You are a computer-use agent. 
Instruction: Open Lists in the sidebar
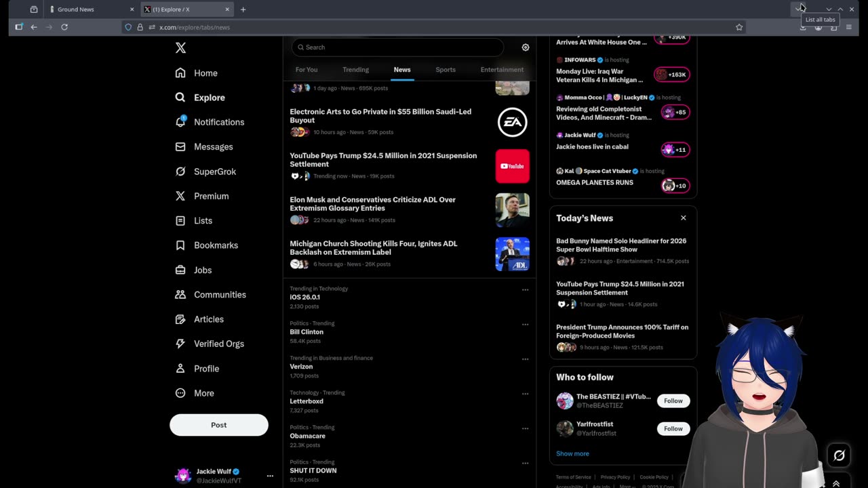click(193, 221)
